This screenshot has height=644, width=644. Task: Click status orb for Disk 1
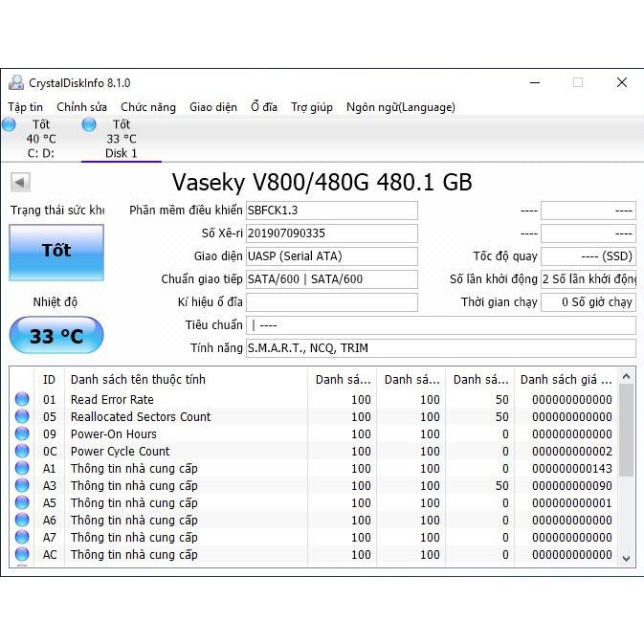(89, 124)
